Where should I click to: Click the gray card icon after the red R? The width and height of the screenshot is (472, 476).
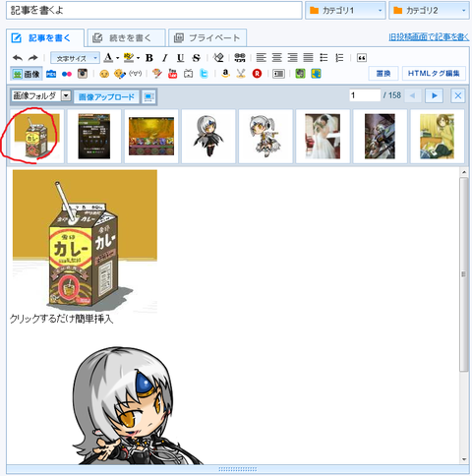(278, 74)
